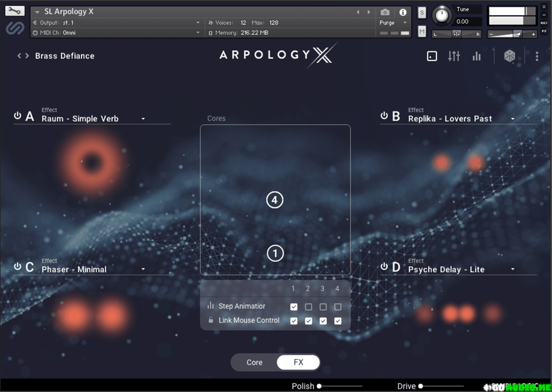The height and width of the screenshot is (392, 552).
Task: Adjust the Drive slider
Action: pos(441,386)
